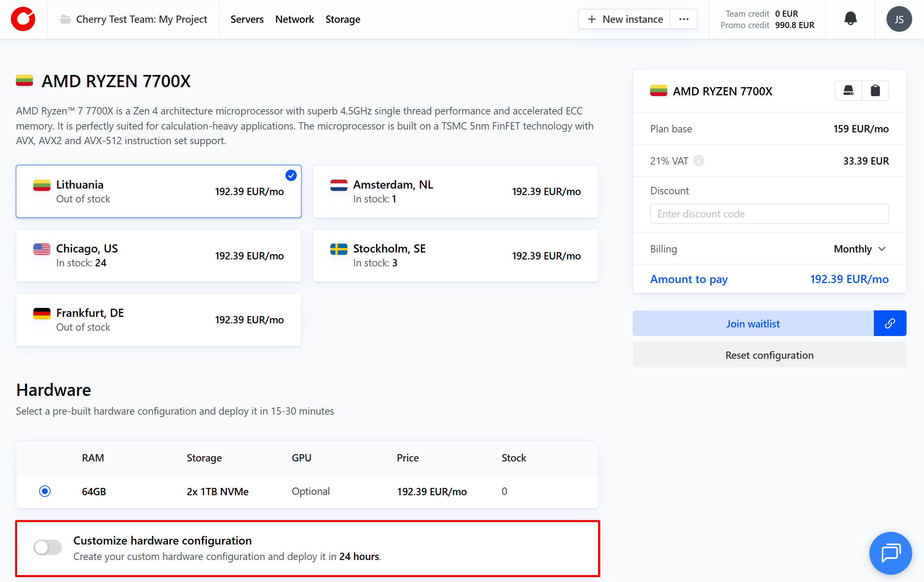Click the server icon in summary card
924x582 pixels.
click(848, 90)
